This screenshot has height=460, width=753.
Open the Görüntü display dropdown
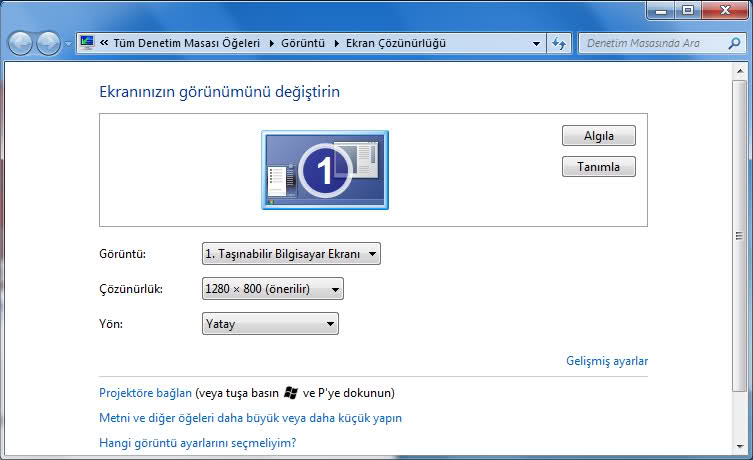tap(291, 255)
